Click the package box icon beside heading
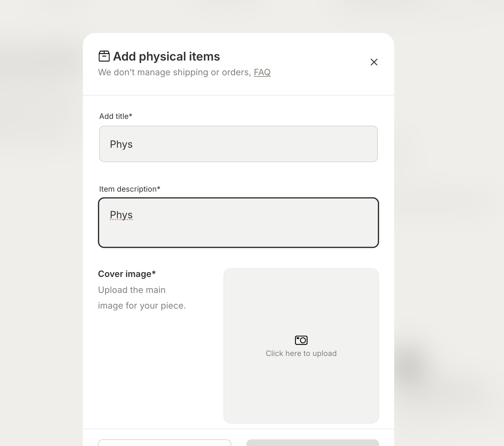The width and height of the screenshot is (504, 446). [104, 56]
